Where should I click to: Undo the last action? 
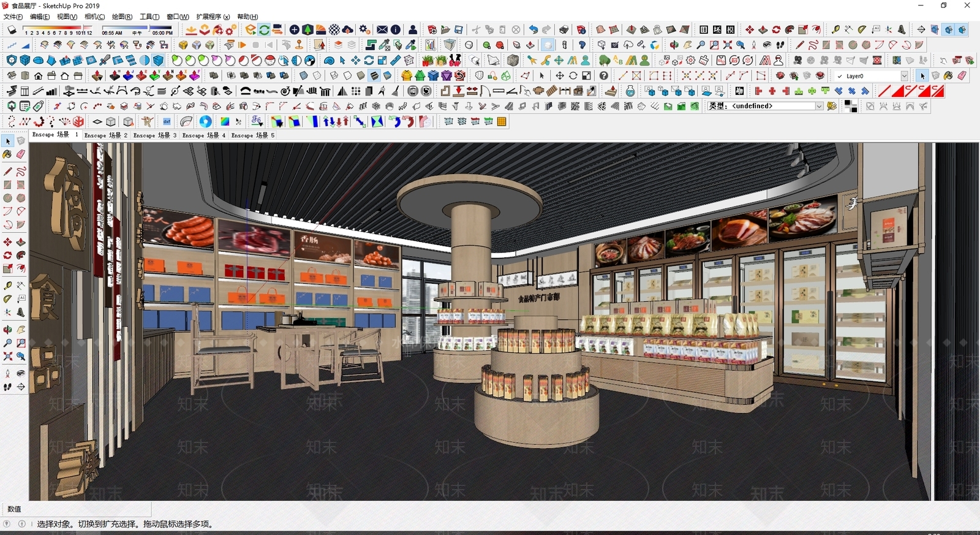click(533, 29)
